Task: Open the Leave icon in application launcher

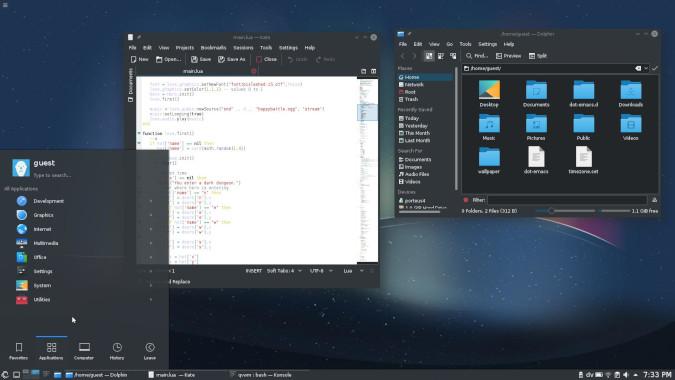Action: click(x=150, y=351)
